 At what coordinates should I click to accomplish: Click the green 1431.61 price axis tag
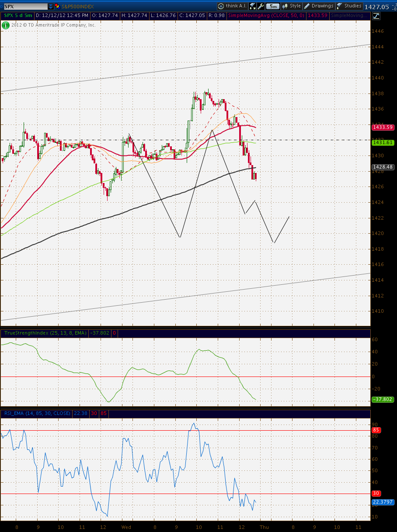[382, 143]
